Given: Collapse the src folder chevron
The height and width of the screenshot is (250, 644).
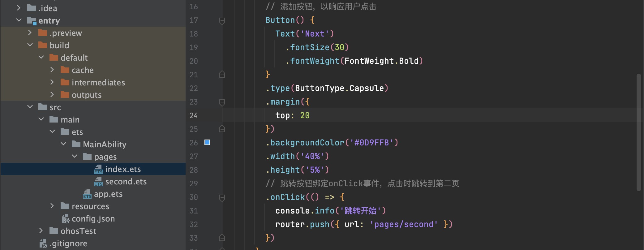Looking at the screenshot, I should 30,107.
